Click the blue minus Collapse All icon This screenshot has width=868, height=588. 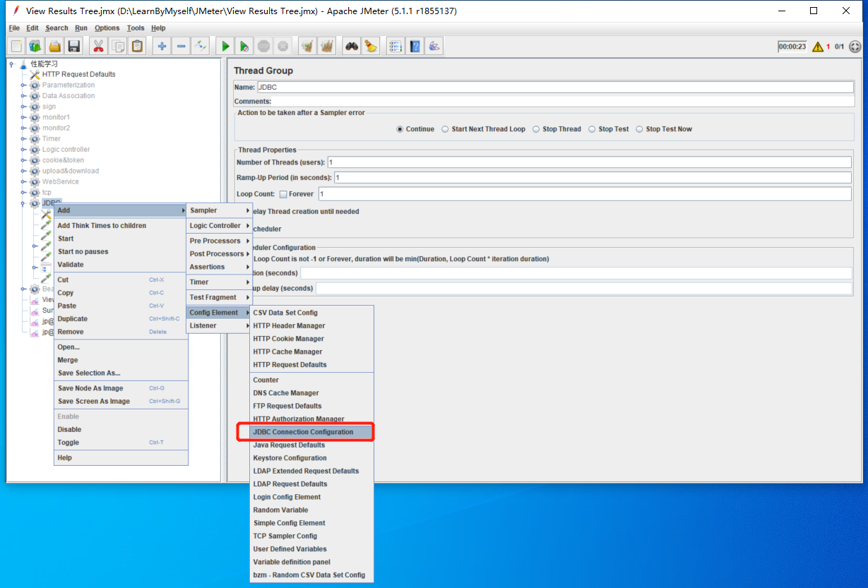(181, 47)
